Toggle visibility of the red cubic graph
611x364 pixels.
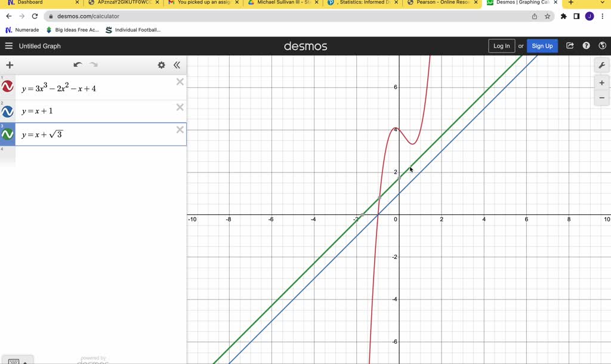[7, 87]
